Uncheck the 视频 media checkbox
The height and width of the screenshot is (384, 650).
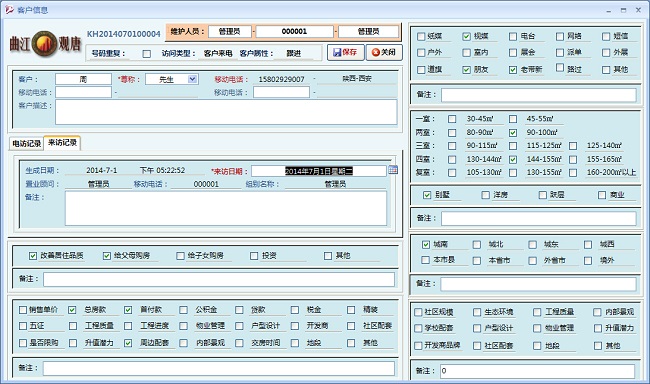click(466, 36)
